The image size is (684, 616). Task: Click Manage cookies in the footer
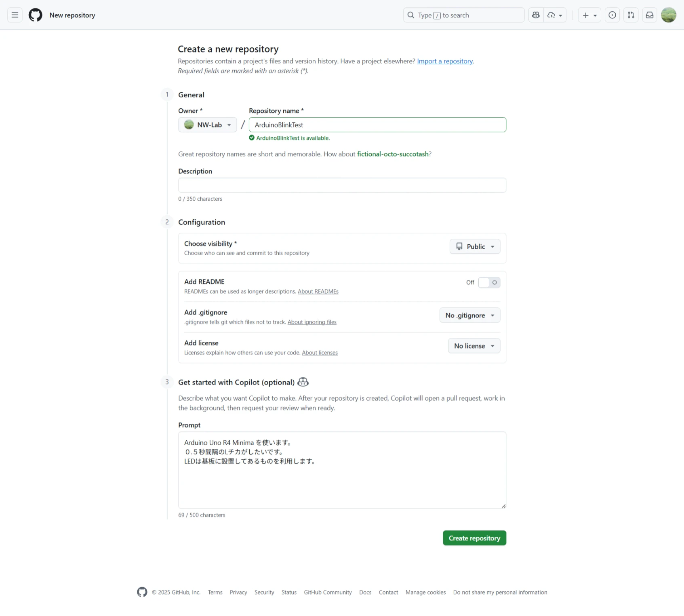[x=425, y=593]
